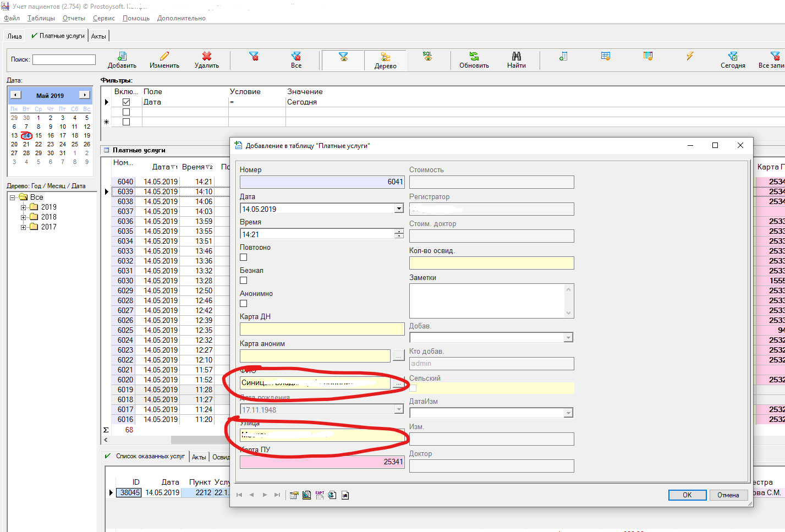Check the Повторно checkbox

[x=244, y=257]
